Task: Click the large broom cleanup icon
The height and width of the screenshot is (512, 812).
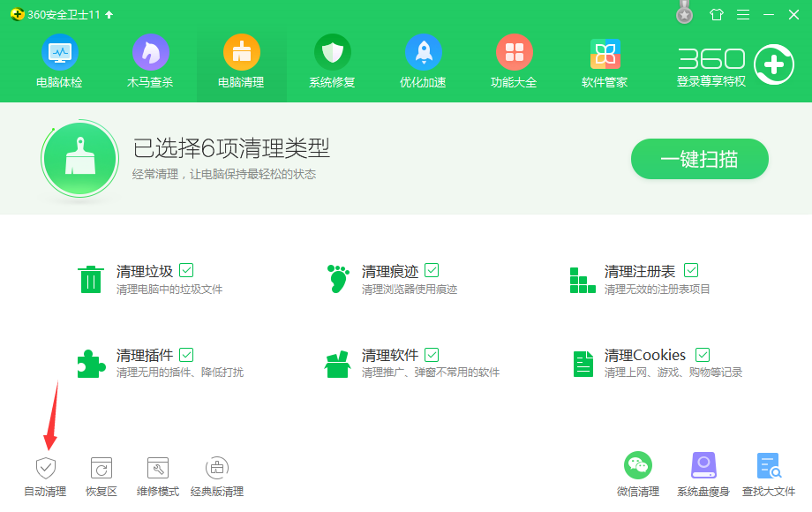Action: 79,159
